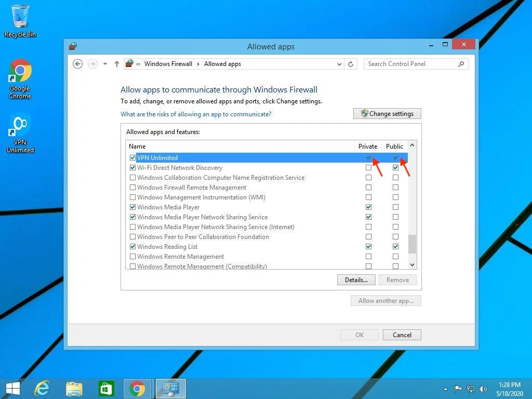The image size is (532, 399).
Task: Refresh the Allowed apps page
Action: click(351, 64)
